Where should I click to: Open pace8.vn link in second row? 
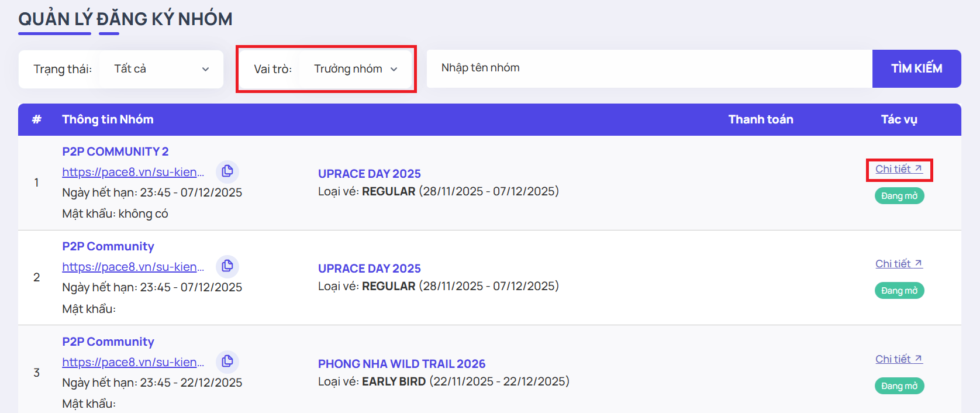pos(133,267)
